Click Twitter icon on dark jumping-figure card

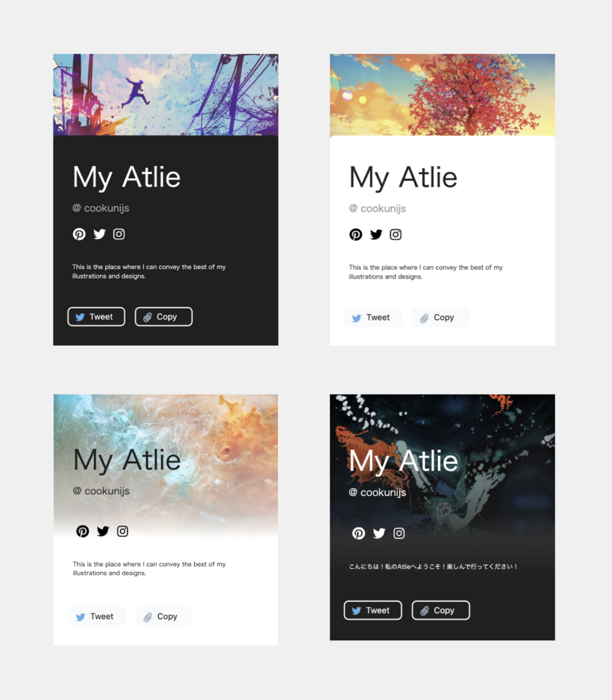point(99,234)
